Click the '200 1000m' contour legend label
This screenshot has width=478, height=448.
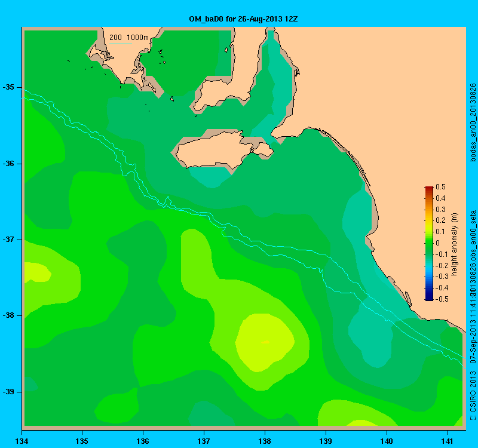pyautogui.click(x=129, y=38)
